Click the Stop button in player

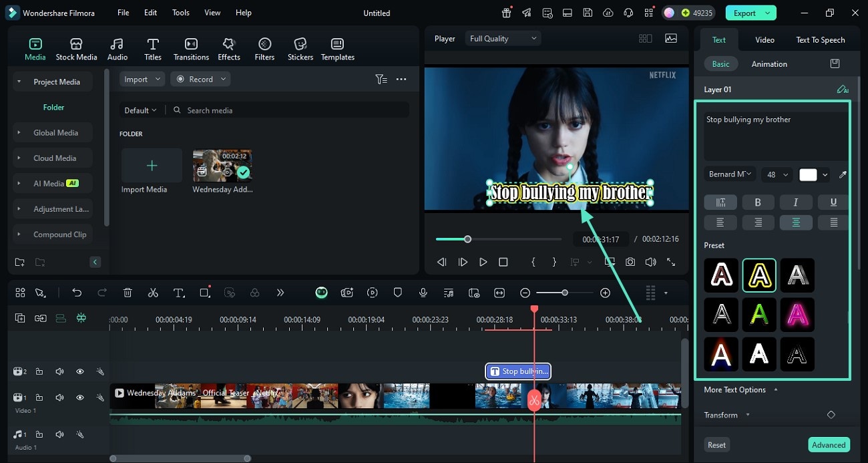coord(503,262)
